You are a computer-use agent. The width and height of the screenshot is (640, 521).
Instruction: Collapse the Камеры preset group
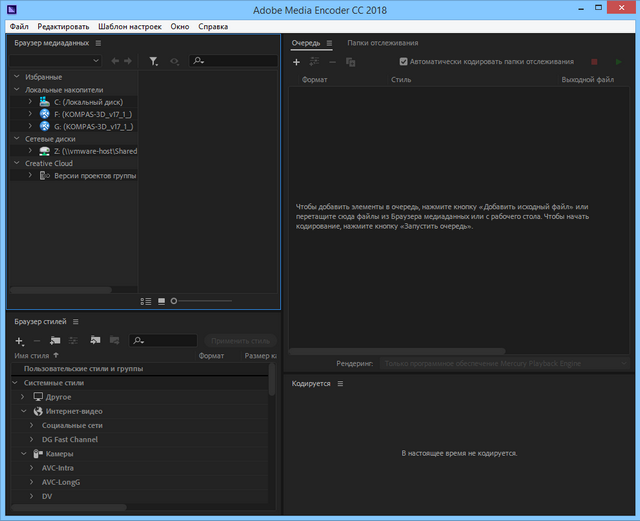(x=20, y=454)
